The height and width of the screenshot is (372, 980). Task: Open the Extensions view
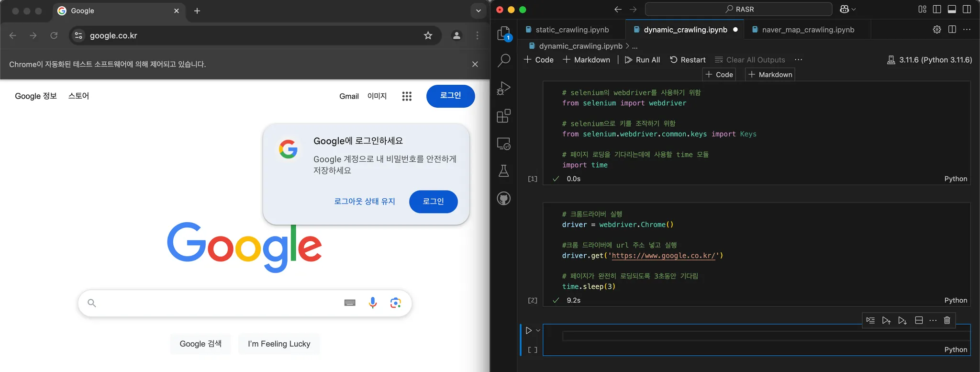503,116
